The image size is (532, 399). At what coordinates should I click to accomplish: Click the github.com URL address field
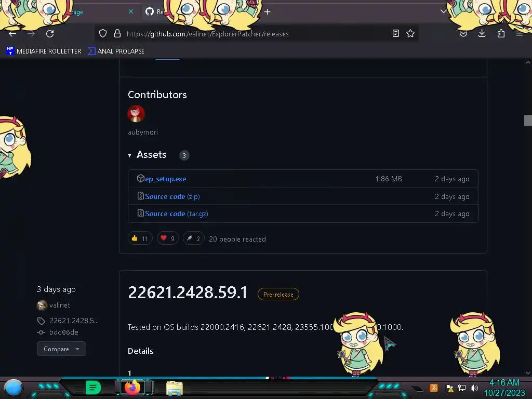point(208,34)
